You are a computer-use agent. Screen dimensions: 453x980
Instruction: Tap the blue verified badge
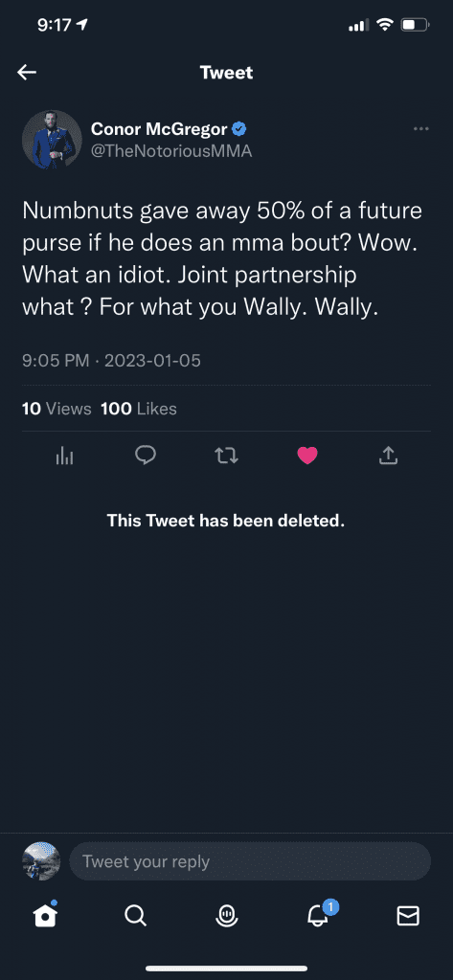(x=239, y=129)
